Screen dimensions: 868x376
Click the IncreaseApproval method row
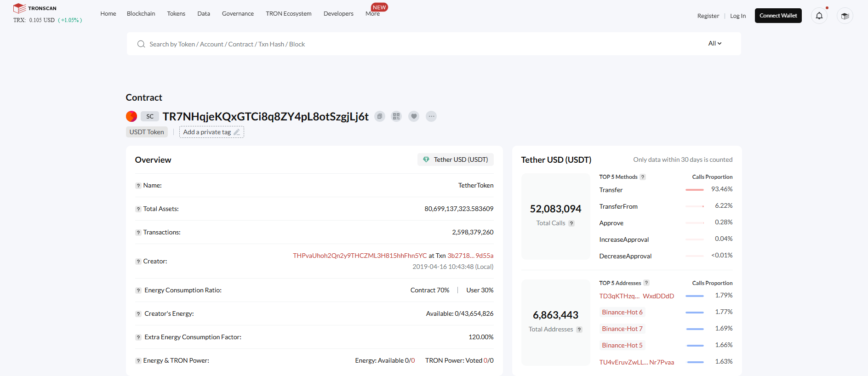666,239
